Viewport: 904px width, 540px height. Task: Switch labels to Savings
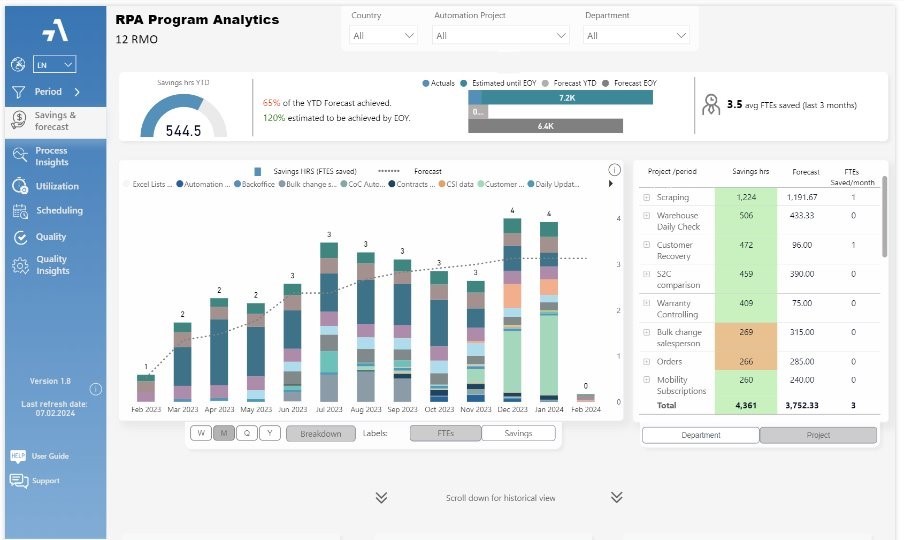pyautogui.click(x=518, y=433)
